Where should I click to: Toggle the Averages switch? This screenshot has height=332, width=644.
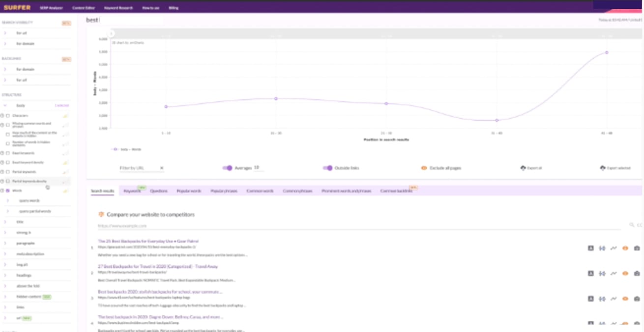[227, 168]
